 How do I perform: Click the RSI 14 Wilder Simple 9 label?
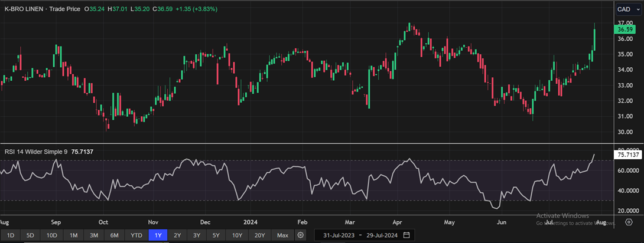click(36, 152)
